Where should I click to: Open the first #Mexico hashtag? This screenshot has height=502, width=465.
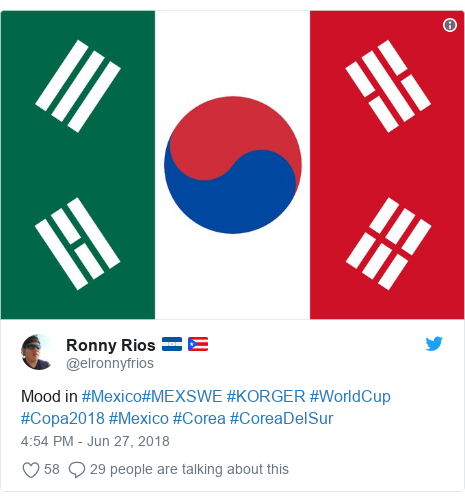112,396
